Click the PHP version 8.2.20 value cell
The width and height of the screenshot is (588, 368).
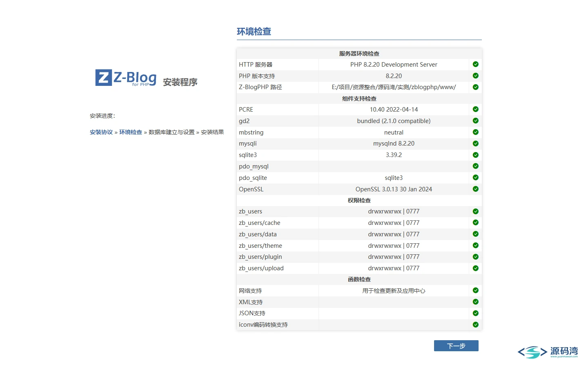394,76
